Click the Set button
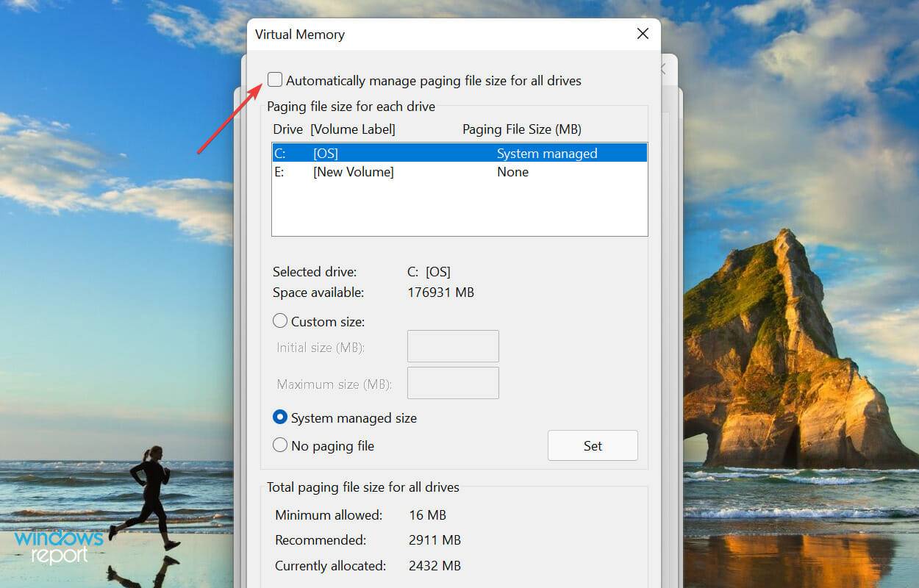 point(593,445)
